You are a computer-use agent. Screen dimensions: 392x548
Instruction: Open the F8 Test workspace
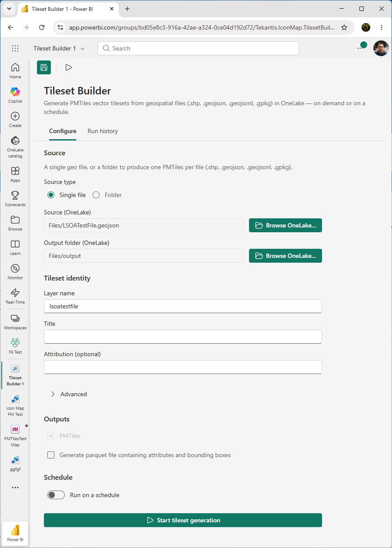point(15,346)
